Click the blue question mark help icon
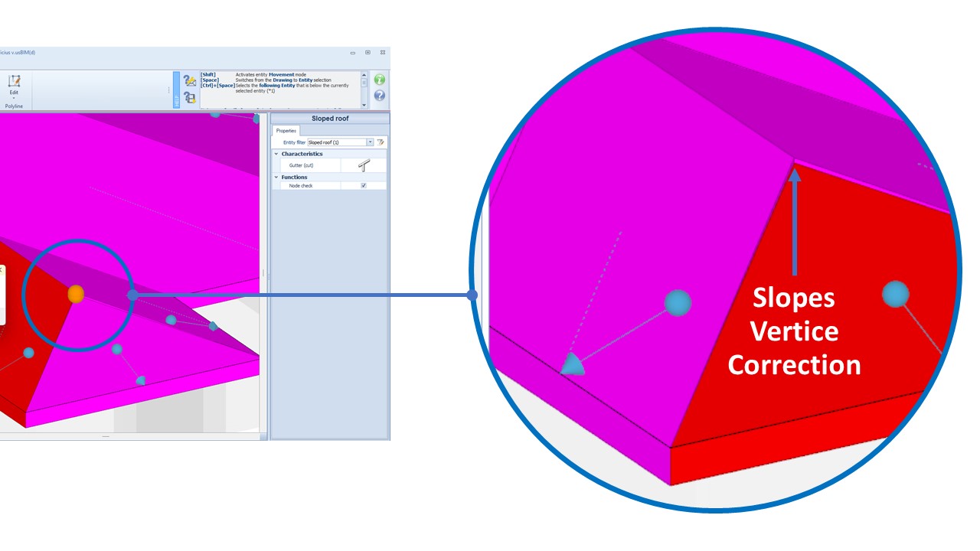Image resolution: width=980 pixels, height=551 pixels. 379,96
